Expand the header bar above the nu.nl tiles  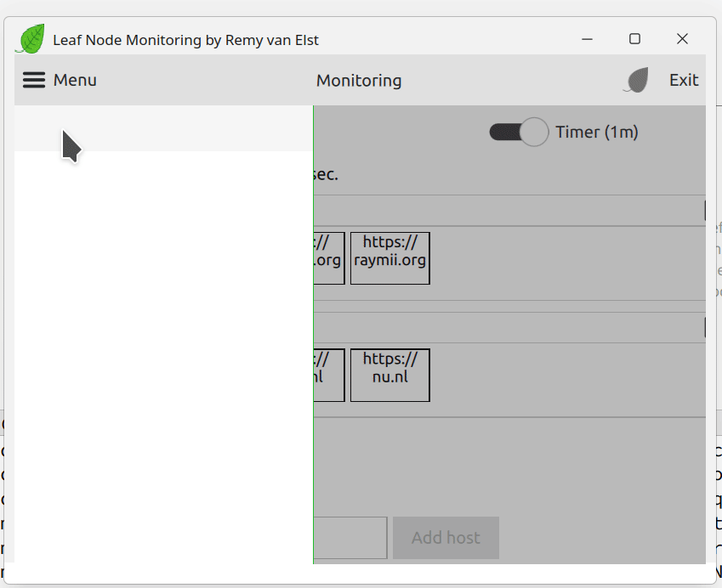pyautogui.click(x=509, y=328)
